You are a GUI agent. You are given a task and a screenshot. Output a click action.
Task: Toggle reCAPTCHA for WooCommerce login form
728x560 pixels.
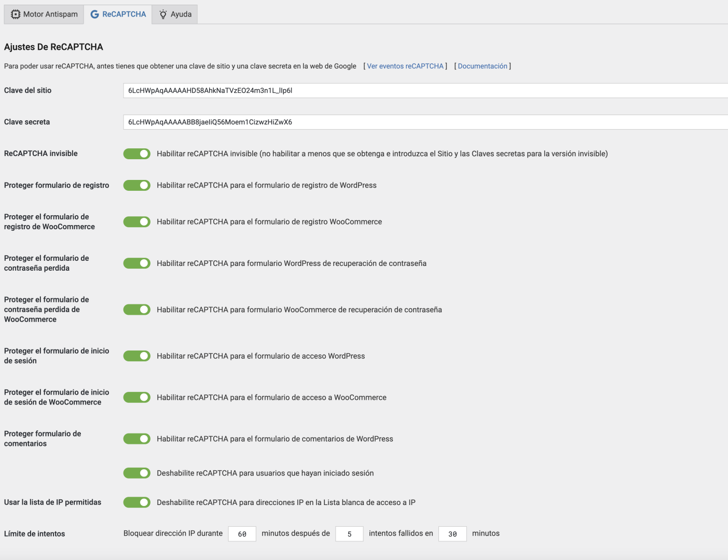pos(137,398)
